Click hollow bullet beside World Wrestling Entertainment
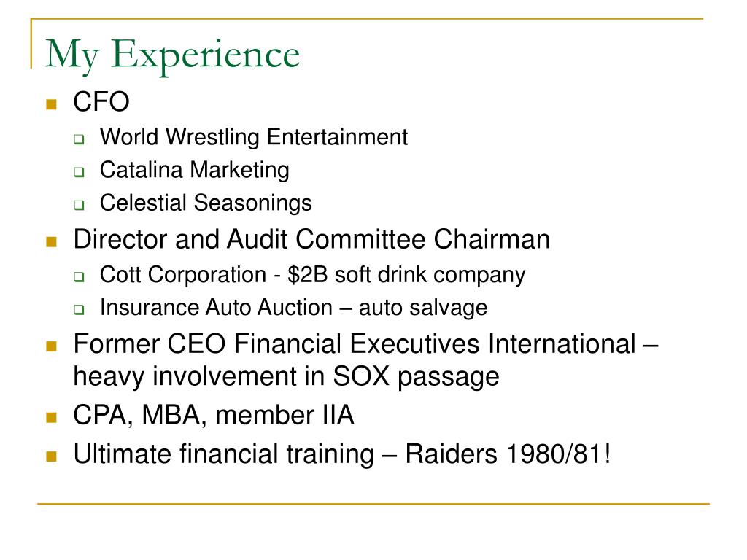 79,139
